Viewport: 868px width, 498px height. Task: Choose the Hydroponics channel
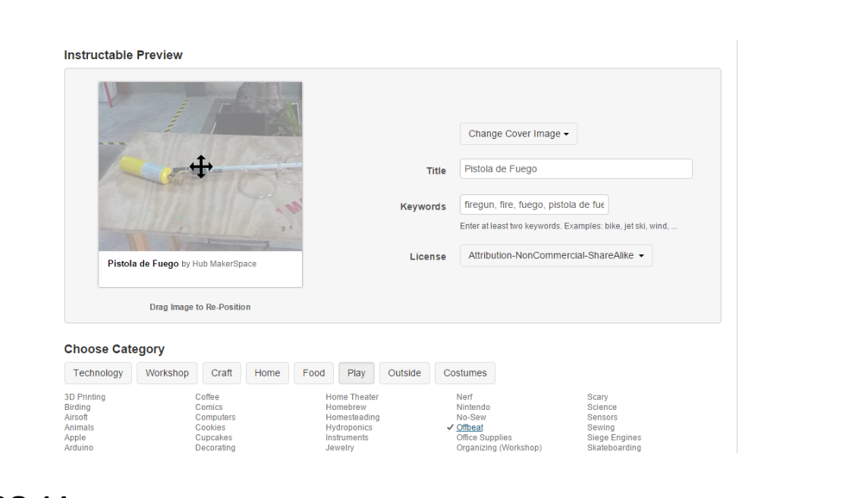[349, 427]
